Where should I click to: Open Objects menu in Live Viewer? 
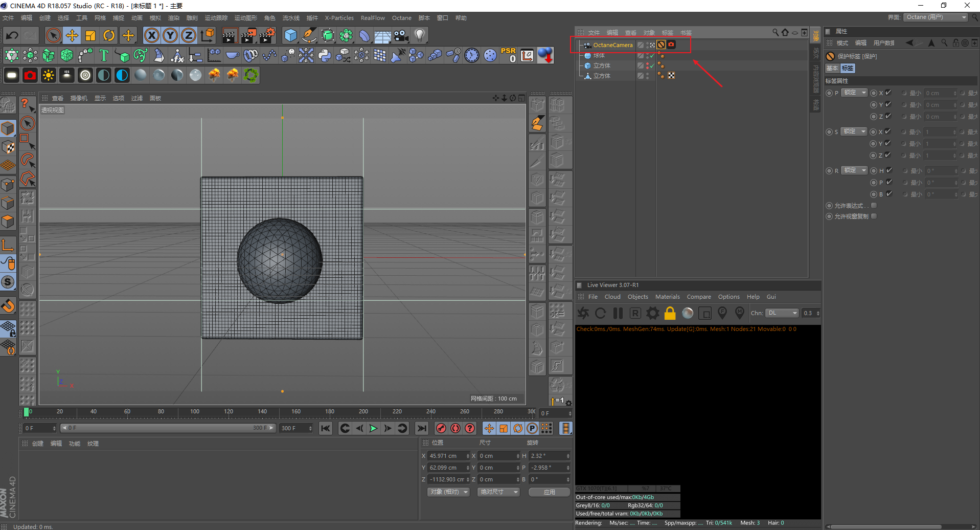(637, 297)
